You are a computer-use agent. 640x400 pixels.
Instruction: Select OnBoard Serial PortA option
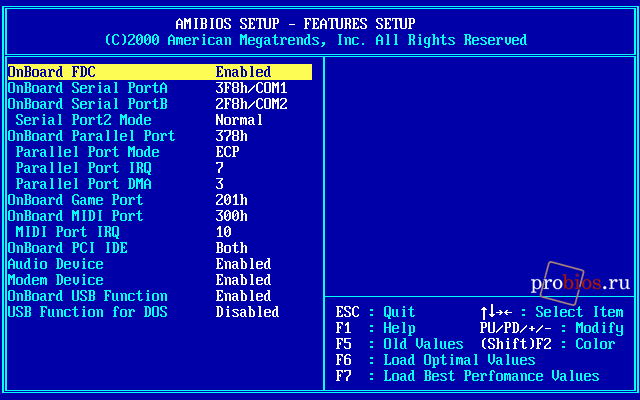(88, 88)
